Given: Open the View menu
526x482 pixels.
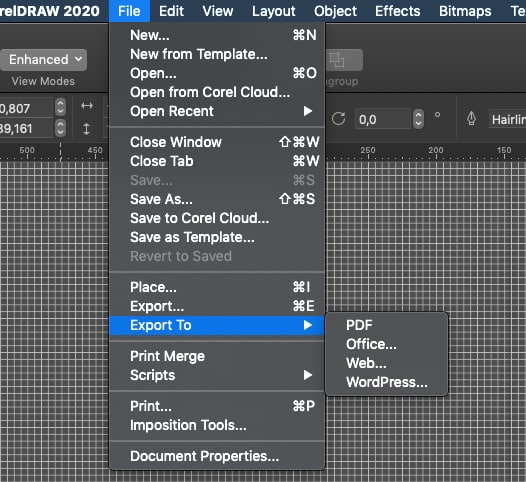Looking at the screenshot, I should pyautogui.click(x=218, y=11).
